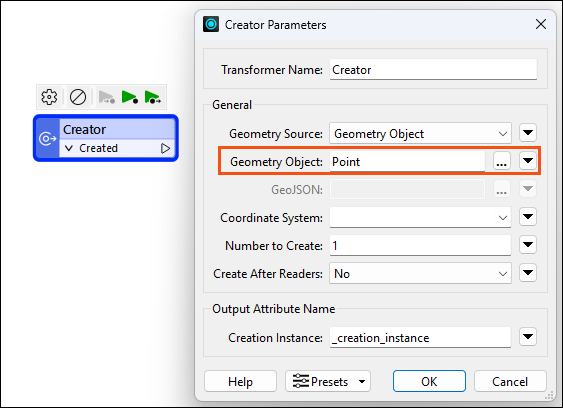Open the Geometry Source dropdown

pos(420,134)
